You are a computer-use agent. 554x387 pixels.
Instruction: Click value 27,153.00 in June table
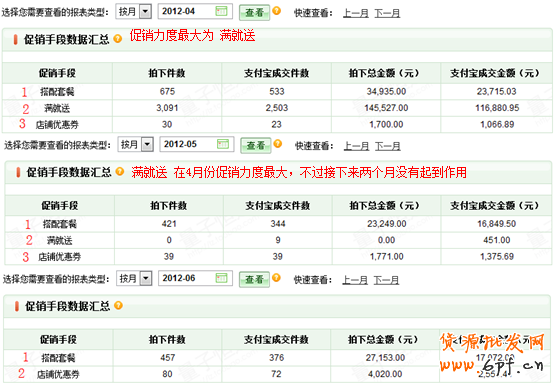tap(385, 358)
